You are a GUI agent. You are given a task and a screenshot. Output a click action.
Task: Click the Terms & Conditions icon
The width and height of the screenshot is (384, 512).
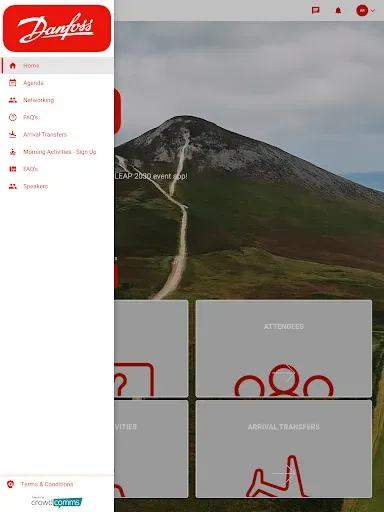point(11,484)
